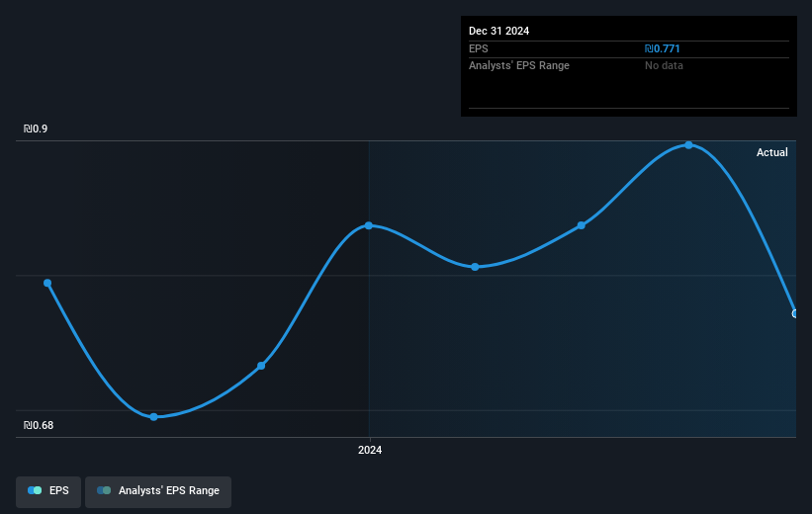The width and height of the screenshot is (812, 514).
Task: Toggle the Analysts' EPS Range legend button
Action: (158, 491)
